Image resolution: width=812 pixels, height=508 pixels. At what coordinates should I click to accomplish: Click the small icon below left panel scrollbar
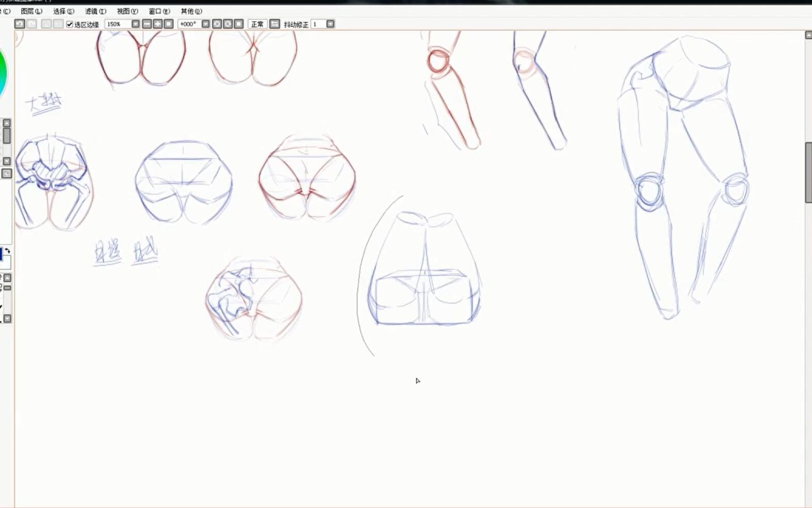pos(7,174)
